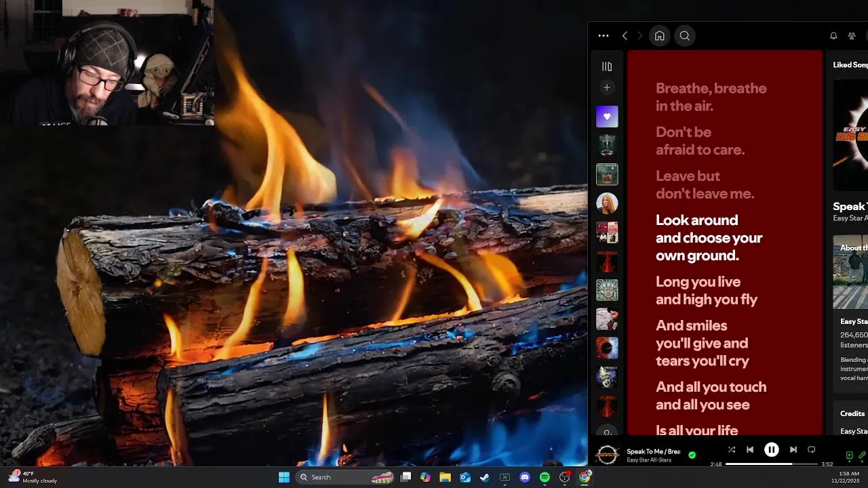Open Liked Songs heart playlist in sidebar
This screenshot has height=488, width=868.
click(x=607, y=117)
